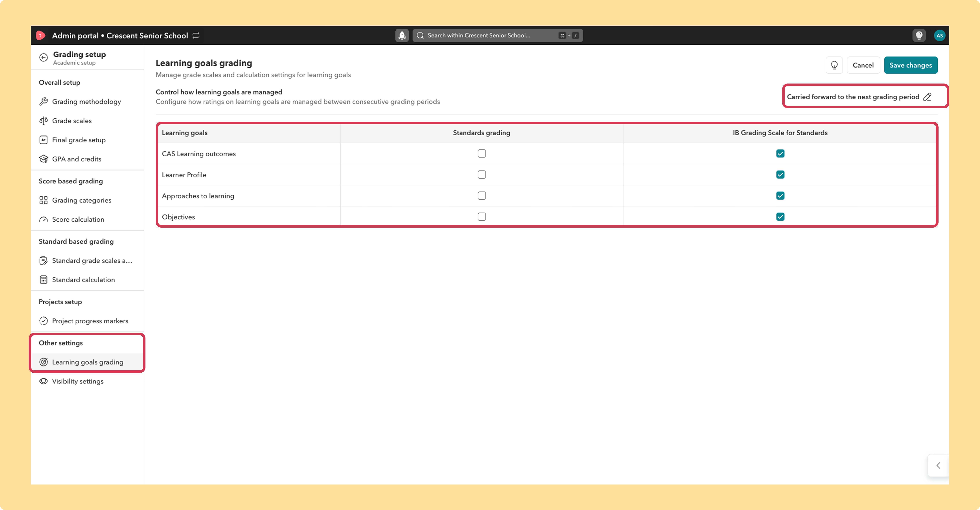Enable Standards grading for Objectives
Image resolution: width=980 pixels, height=510 pixels.
(482, 217)
